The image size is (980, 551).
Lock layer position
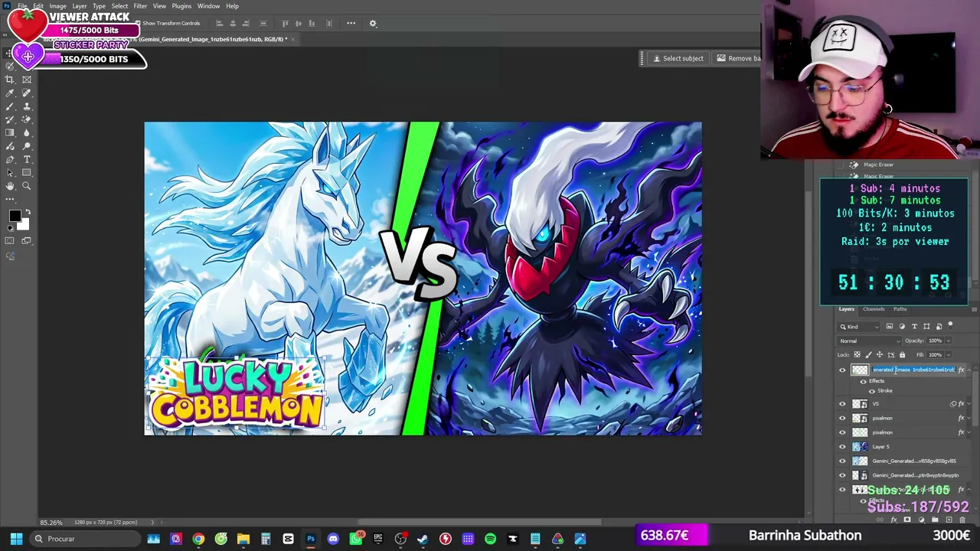[879, 354]
